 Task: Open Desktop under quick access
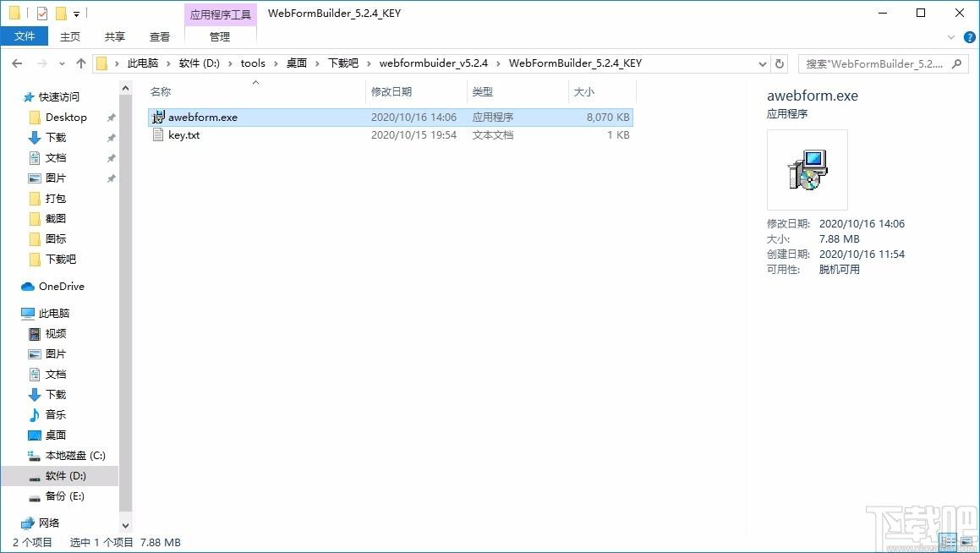(x=66, y=118)
